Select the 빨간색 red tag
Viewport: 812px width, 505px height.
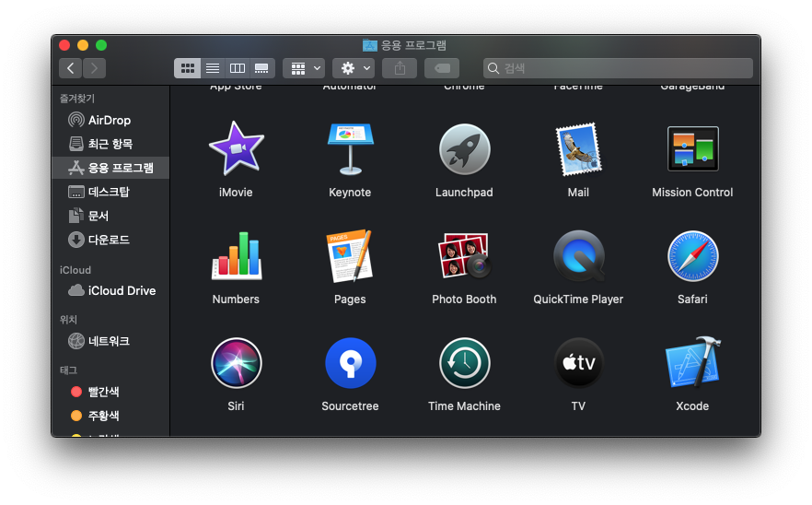pos(110,392)
